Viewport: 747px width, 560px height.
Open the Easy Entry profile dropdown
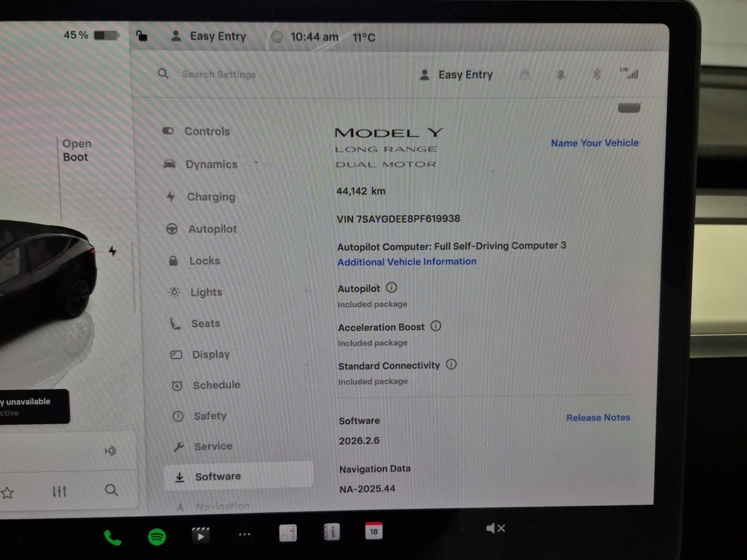[458, 75]
